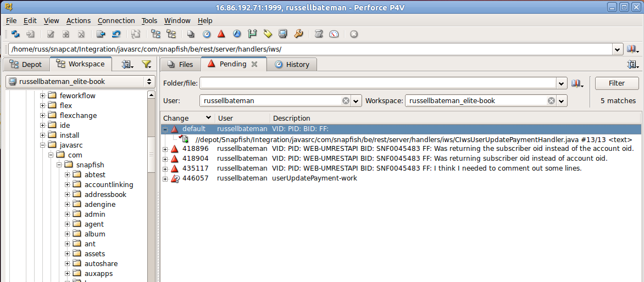Viewport: 644px width, 282px height.
Task: Switch to the History tab
Action: 292,64
